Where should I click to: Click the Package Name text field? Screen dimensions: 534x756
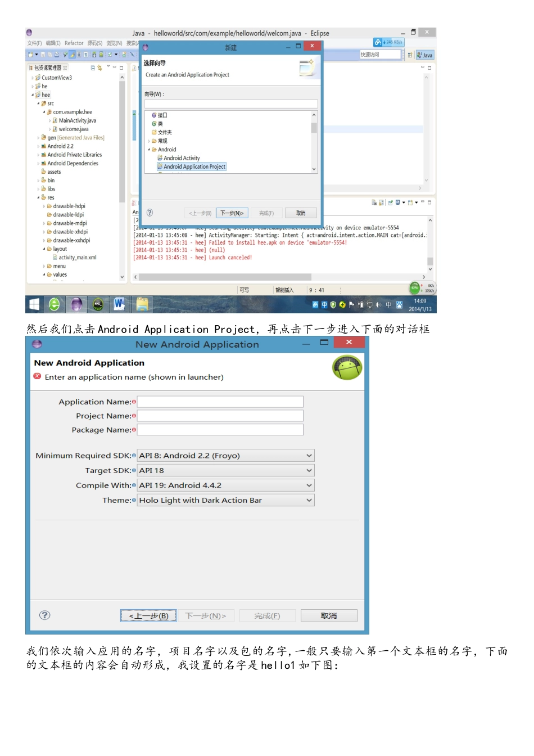(220, 430)
